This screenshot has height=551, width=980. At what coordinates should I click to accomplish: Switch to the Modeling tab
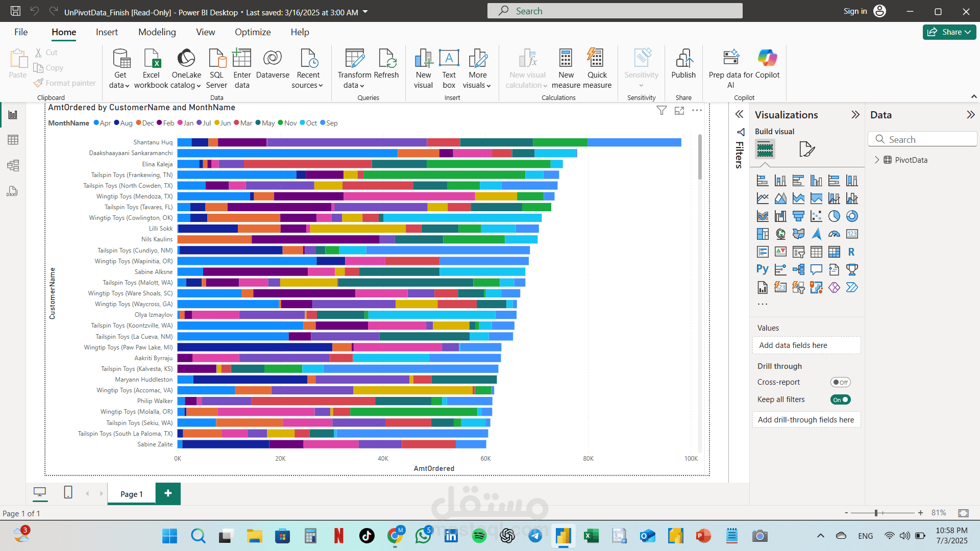point(157,32)
